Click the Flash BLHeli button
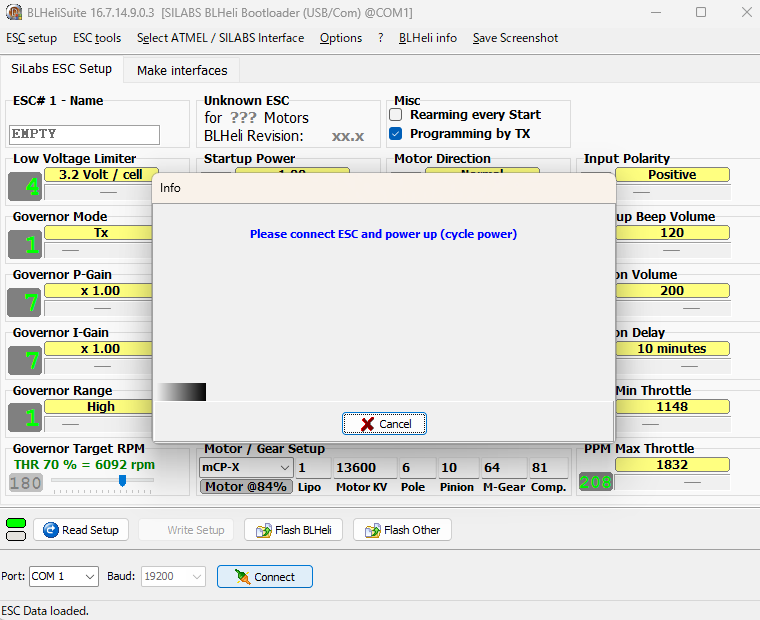Image resolution: width=760 pixels, height=620 pixels. (x=295, y=530)
